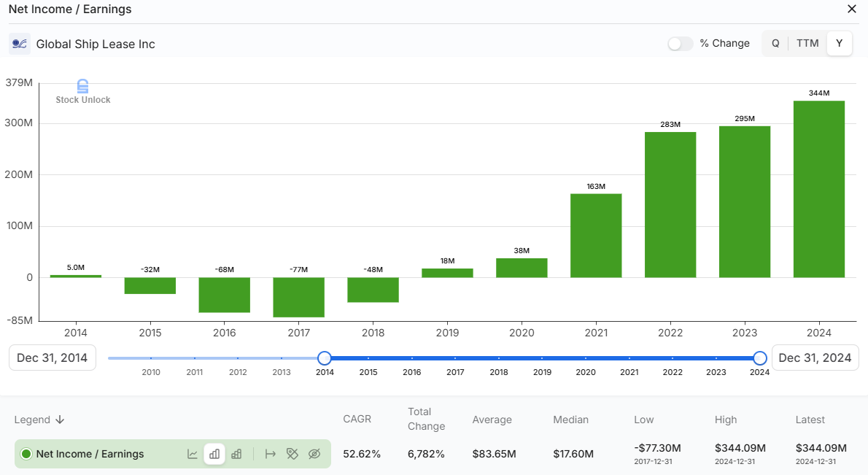Choose the stacked bar chart icon
The height and width of the screenshot is (475, 868).
[236, 454]
